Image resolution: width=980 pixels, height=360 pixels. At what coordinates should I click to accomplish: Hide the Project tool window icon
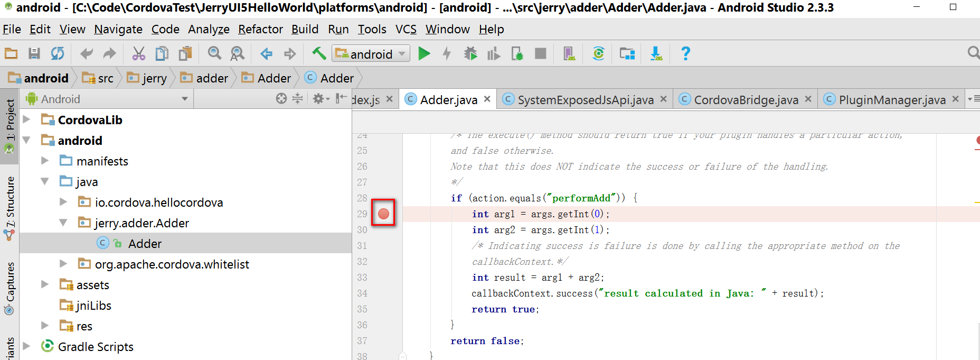tap(342, 98)
